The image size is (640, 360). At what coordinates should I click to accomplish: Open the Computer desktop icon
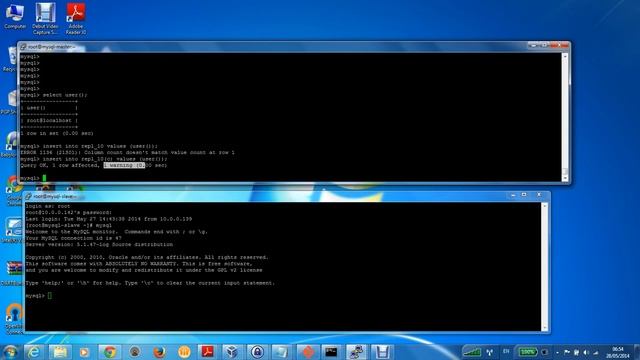(x=15, y=16)
